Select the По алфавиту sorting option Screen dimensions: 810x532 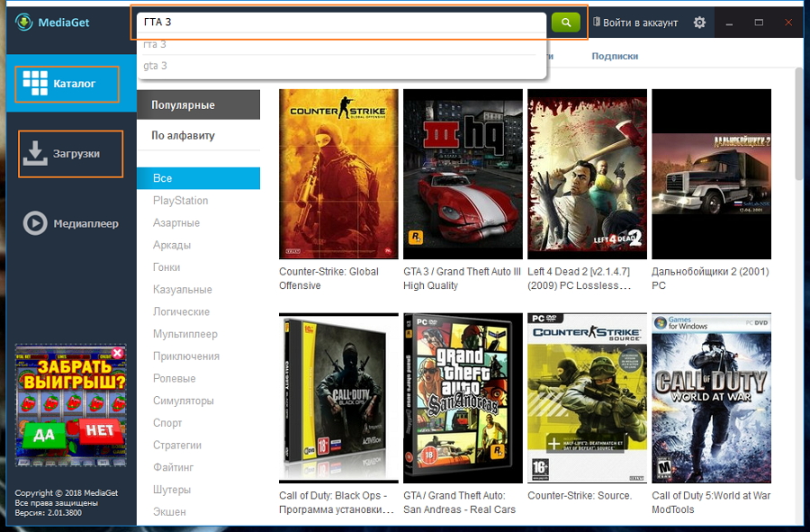(x=198, y=135)
